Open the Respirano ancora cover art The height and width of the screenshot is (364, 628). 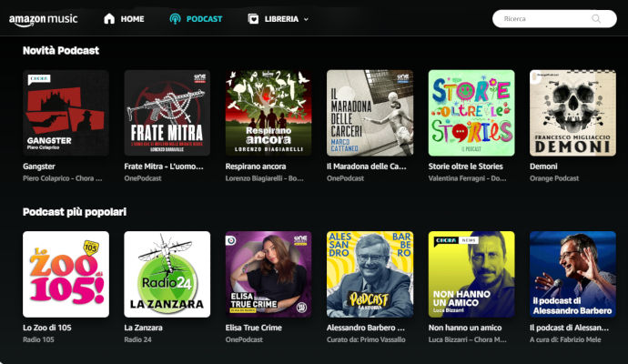pos(268,113)
